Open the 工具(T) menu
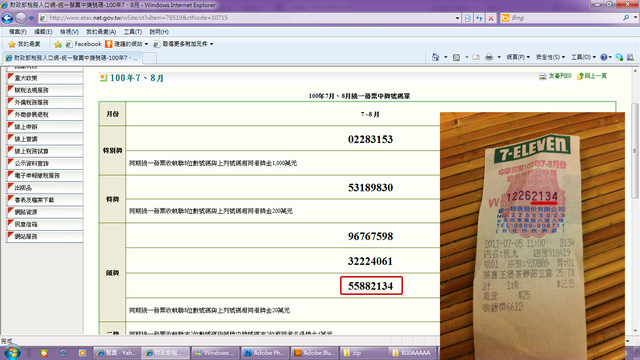 (x=133, y=32)
